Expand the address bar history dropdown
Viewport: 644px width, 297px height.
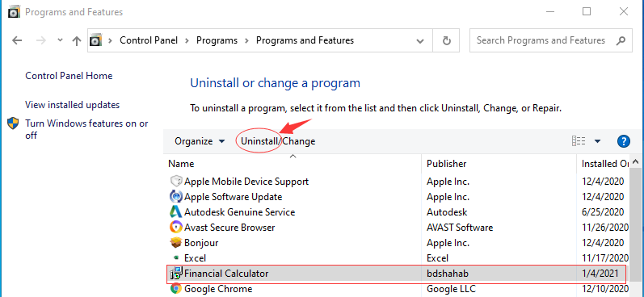click(x=420, y=40)
